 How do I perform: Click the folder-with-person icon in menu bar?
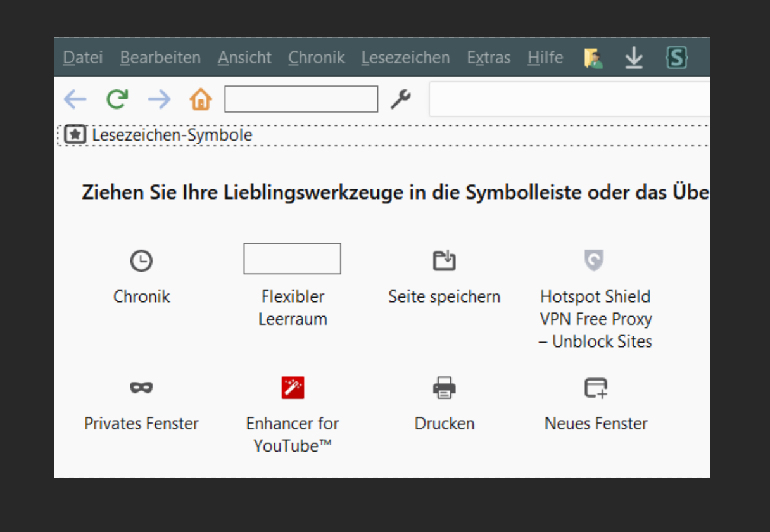(593, 58)
